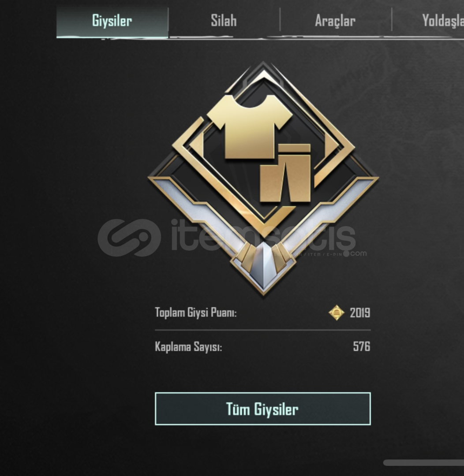Click the 2019 outfit score value
Image resolution: width=464 pixels, height=476 pixels.
tap(360, 312)
